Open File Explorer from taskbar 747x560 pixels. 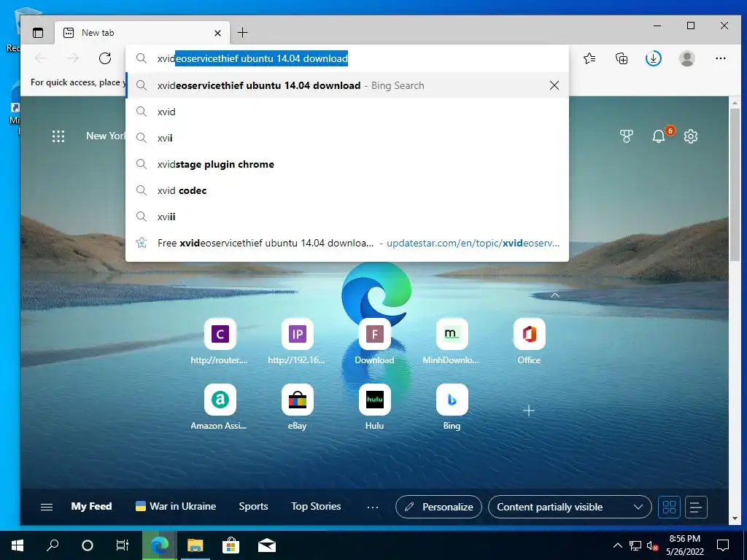tap(195, 545)
